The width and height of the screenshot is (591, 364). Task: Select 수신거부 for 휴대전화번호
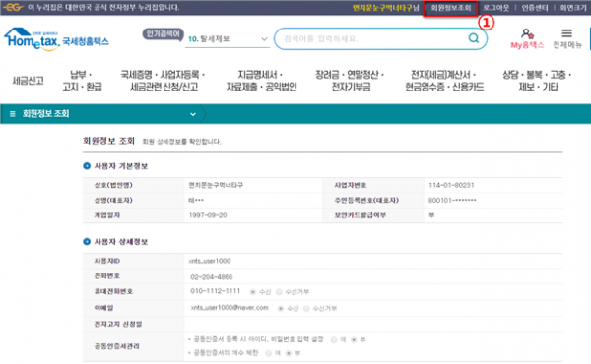(279, 292)
